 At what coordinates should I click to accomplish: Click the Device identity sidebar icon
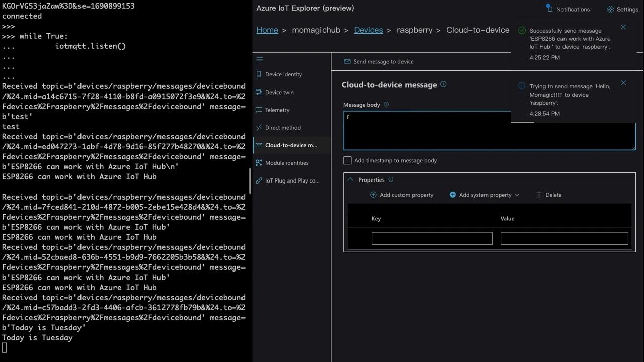pyautogui.click(x=259, y=74)
